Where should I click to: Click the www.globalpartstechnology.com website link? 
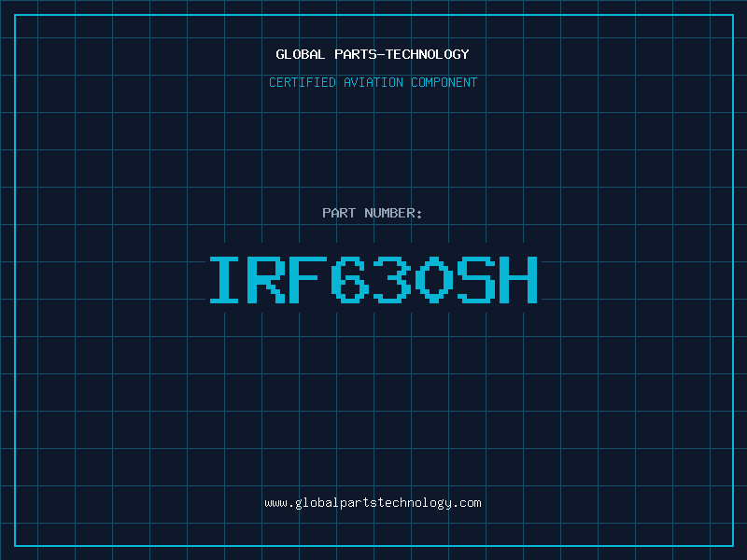(x=373, y=503)
